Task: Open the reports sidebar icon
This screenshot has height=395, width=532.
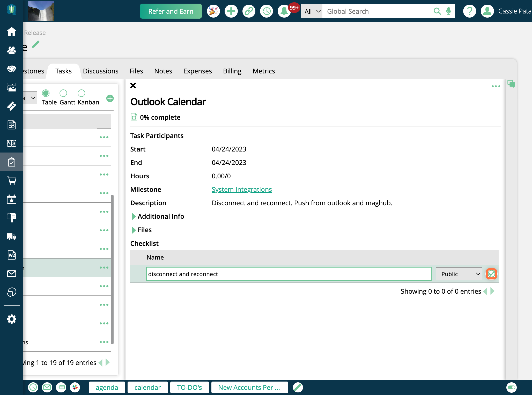Action: click(11, 292)
